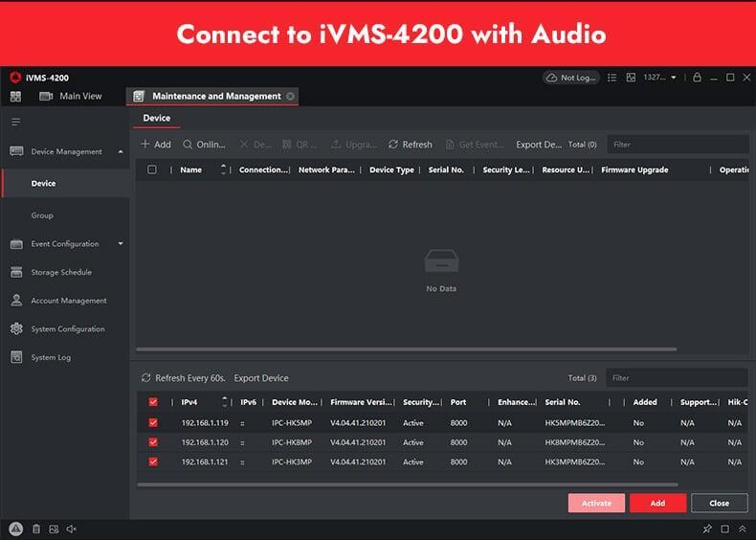Collapse the sidebar using the hamburger icon
This screenshot has width=756, height=540.
coord(15,122)
